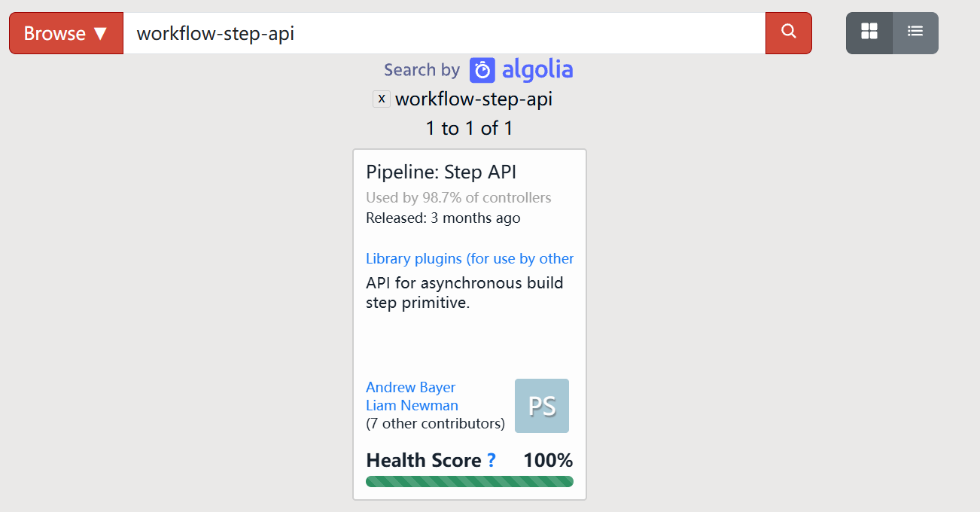Click the plugin description text
Viewport: 980px width, 512px height.
[x=464, y=293]
